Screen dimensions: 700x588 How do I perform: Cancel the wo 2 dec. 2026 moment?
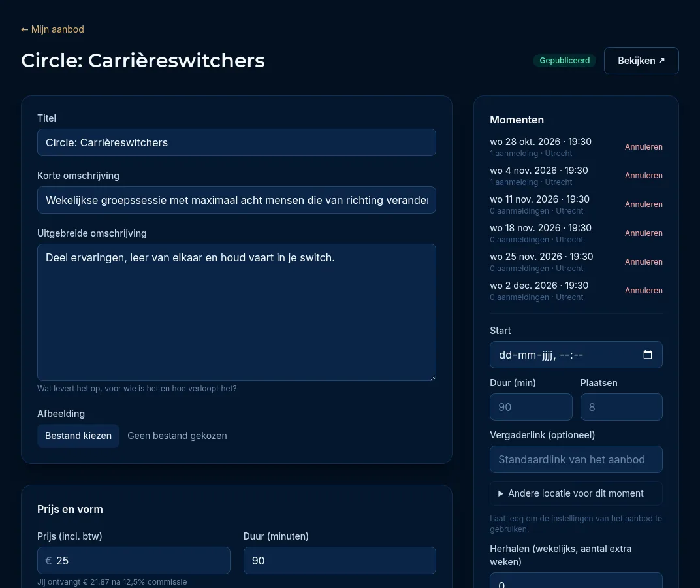click(643, 291)
